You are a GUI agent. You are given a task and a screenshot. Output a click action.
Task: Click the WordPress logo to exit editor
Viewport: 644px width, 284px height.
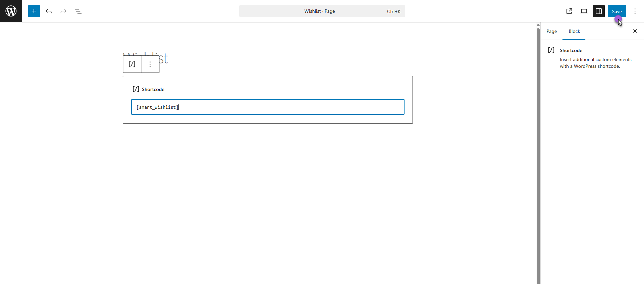pos(11,11)
